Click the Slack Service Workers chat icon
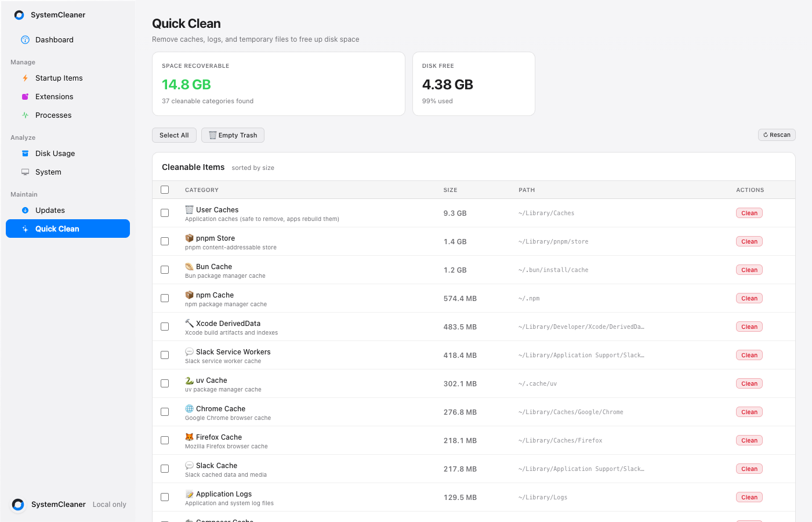 pos(189,351)
